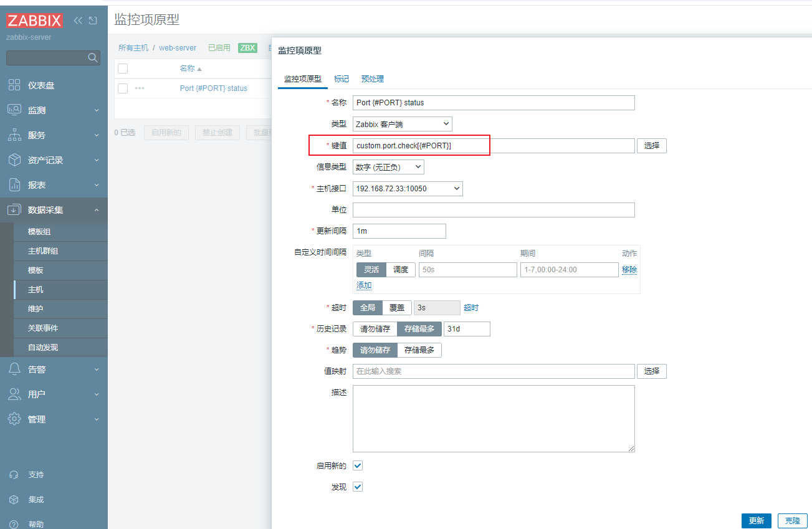Tick the select-all checkbox in table header

pos(123,69)
